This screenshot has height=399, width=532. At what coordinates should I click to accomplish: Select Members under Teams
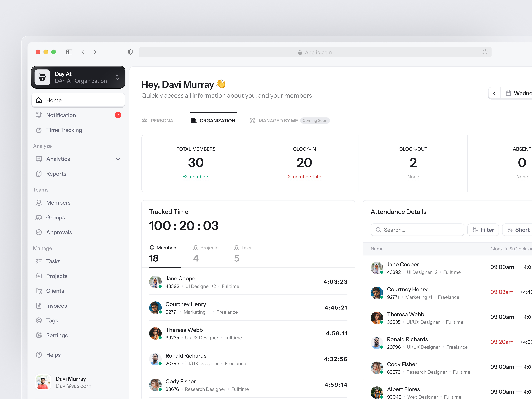[x=58, y=202]
